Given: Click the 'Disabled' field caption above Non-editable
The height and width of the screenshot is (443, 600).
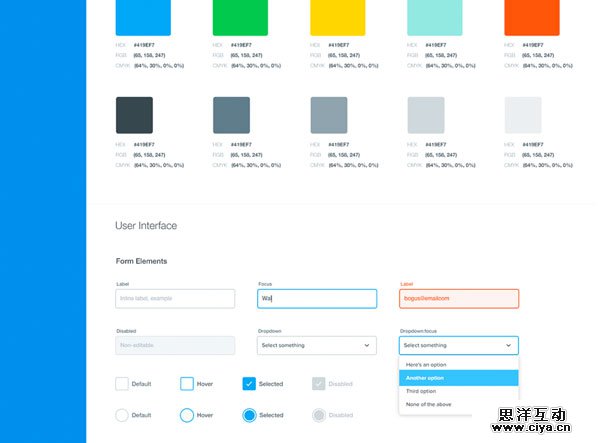Looking at the screenshot, I should coord(126,331).
